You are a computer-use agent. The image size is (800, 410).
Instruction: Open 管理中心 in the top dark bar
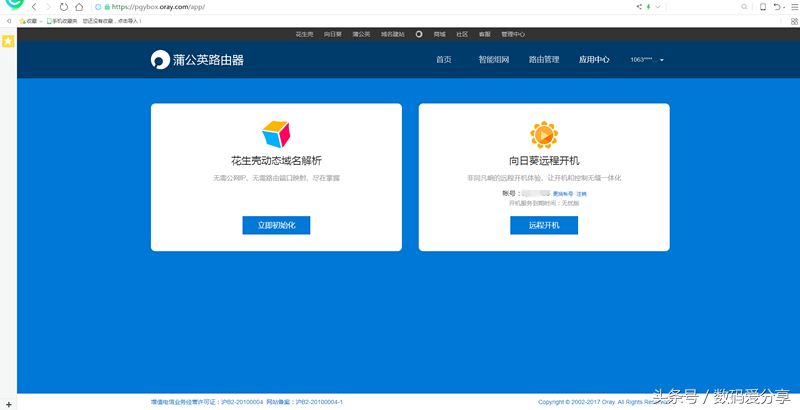pyautogui.click(x=513, y=34)
